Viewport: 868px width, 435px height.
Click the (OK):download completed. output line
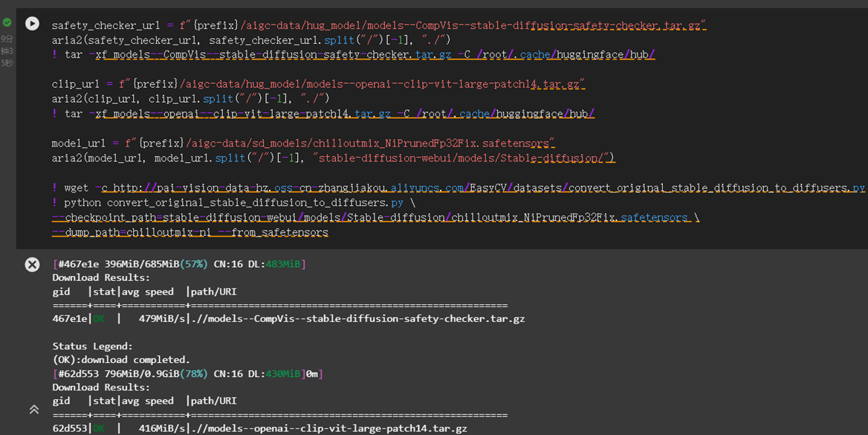(x=121, y=360)
